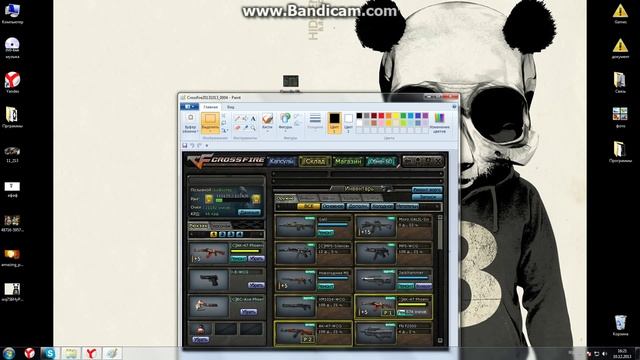Click the inventory scrollbar in Crossfire image
The height and width of the screenshot is (360, 640).
click(440, 280)
